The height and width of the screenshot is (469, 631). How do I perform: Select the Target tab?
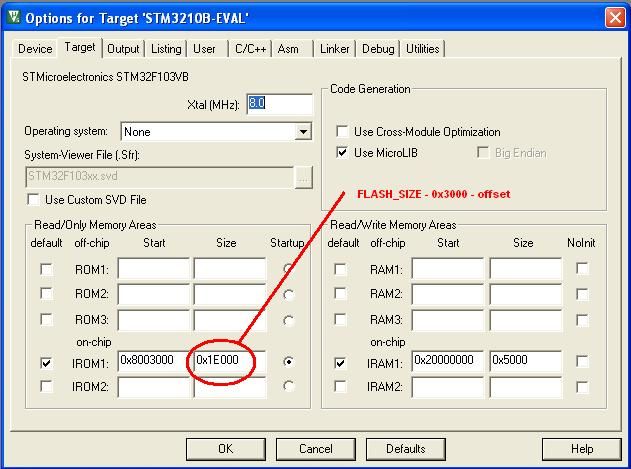[80, 48]
